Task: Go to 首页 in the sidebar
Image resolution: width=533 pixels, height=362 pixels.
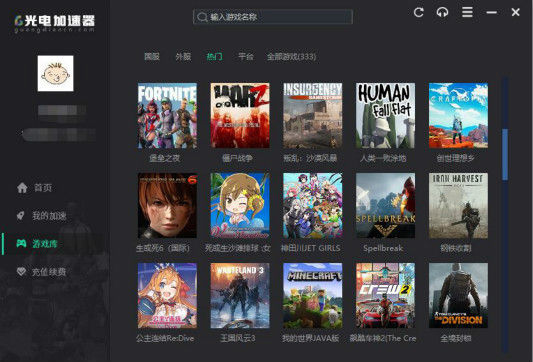Action: [43, 188]
